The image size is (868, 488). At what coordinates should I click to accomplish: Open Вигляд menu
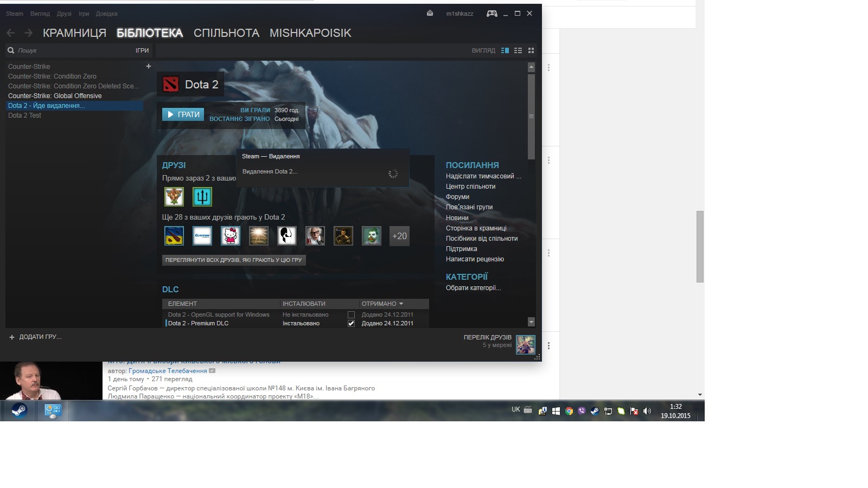tap(40, 14)
